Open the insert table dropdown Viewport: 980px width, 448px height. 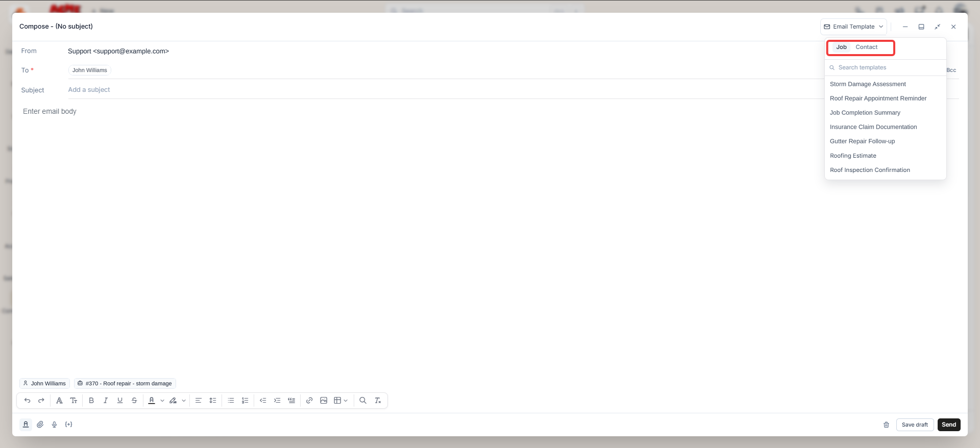point(340,401)
